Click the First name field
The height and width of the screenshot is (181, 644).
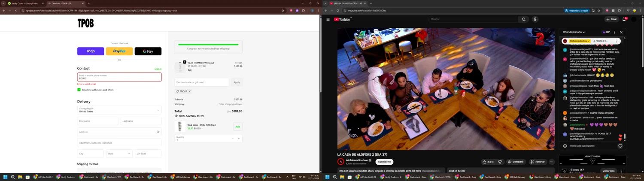pos(97,121)
